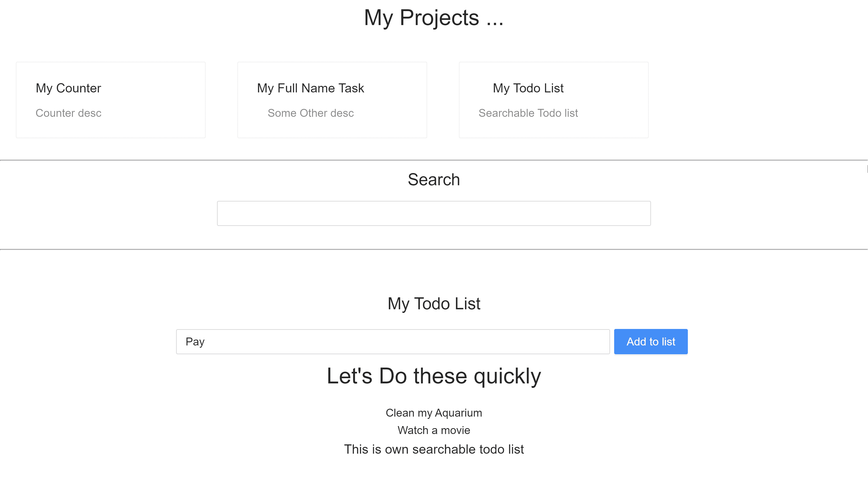Click the word "movie" in the todo list
Screen dimensions: 868x488
point(455,430)
